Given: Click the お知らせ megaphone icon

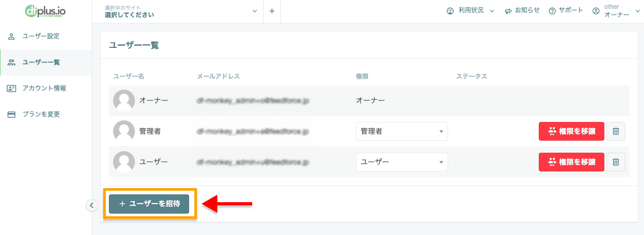Looking at the screenshot, I should [508, 11].
